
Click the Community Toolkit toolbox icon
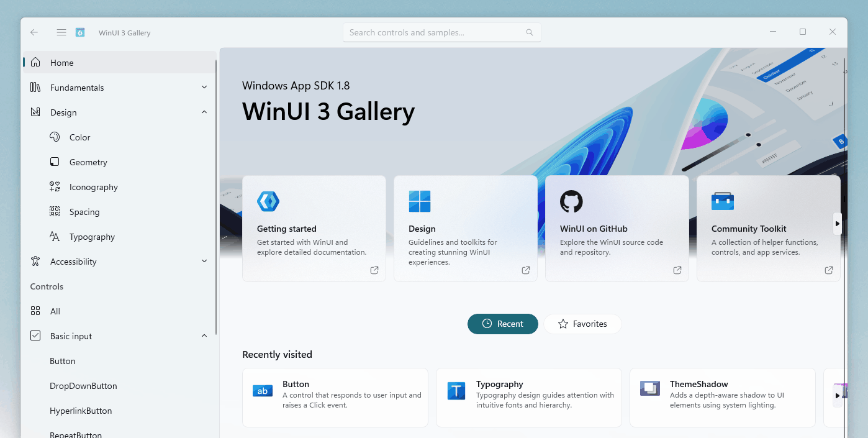click(723, 201)
